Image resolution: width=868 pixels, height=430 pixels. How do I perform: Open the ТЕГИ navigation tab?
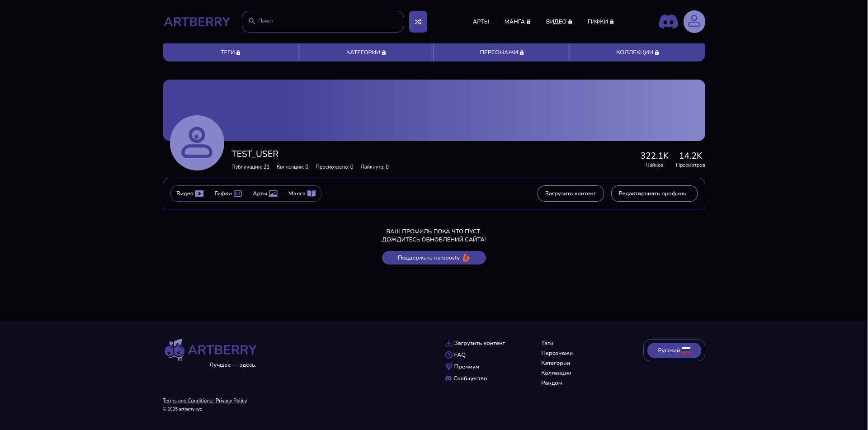pyautogui.click(x=230, y=52)
